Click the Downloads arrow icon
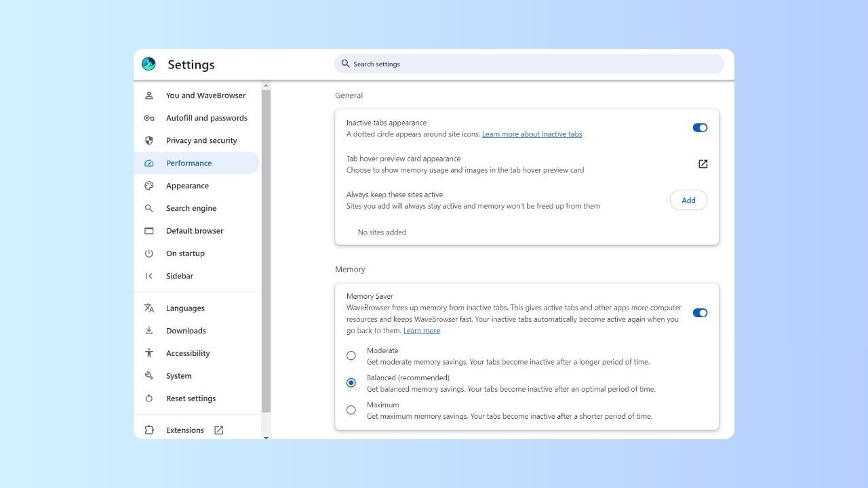868x488 pixels. click(149, 331)
